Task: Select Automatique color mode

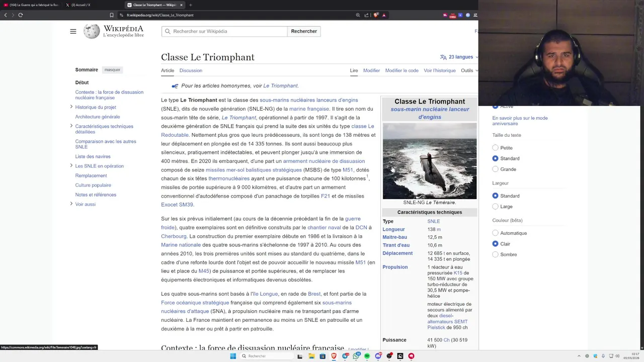Action: pyautogui.click(x=495, y=233)
